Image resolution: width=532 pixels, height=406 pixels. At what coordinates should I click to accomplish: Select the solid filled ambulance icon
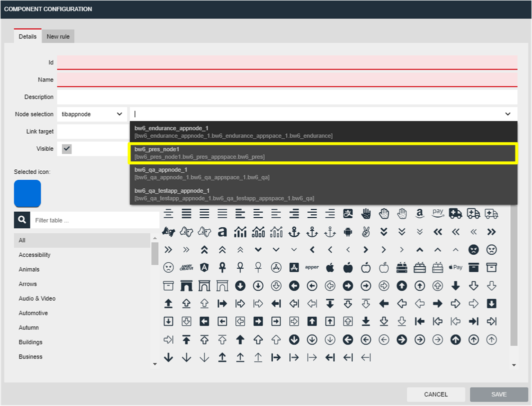click(455, 213)
